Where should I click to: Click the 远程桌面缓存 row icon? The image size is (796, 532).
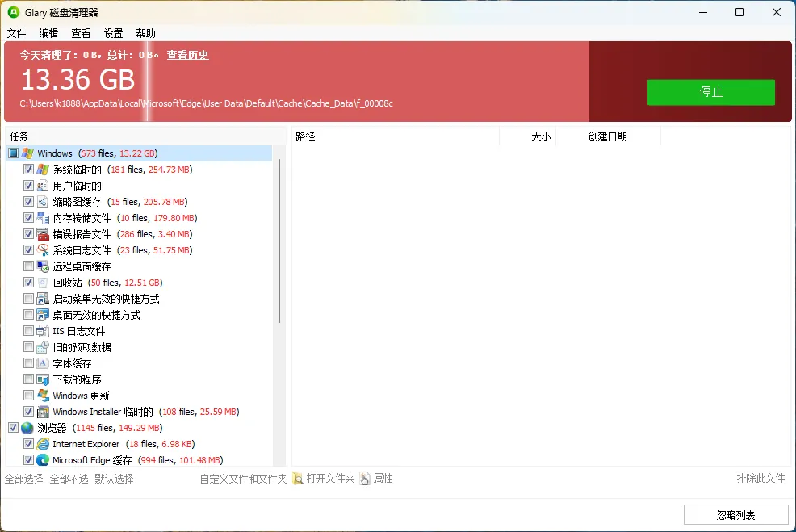click(x=43, y=266)
